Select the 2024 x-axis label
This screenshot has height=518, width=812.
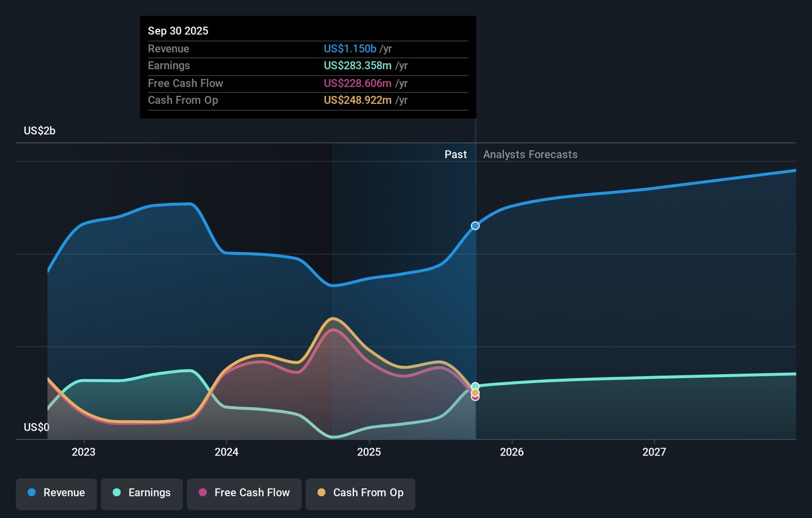(x=226, y=452)
